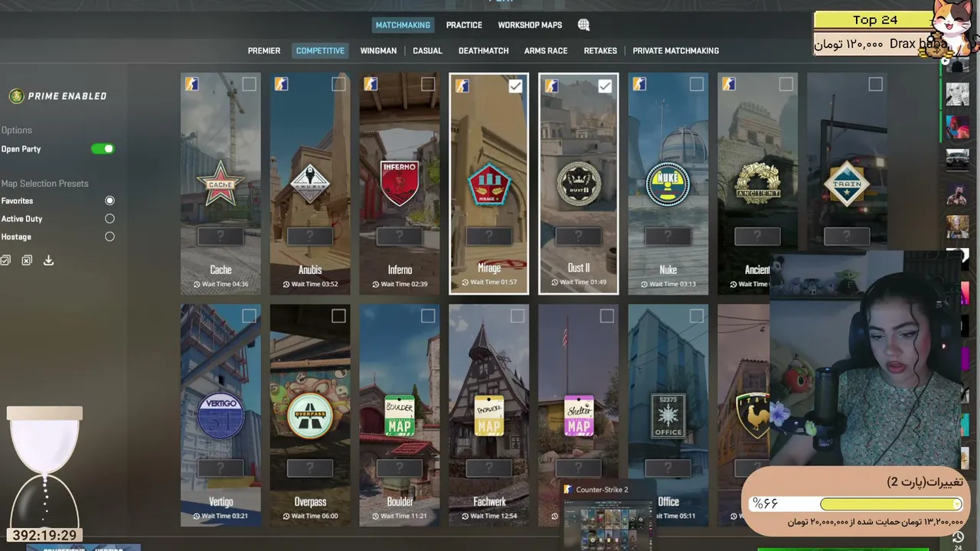Uncheck the Mirage map checkbox
Image resolution: width=980 pixels, height=551 pixels.
515,86
